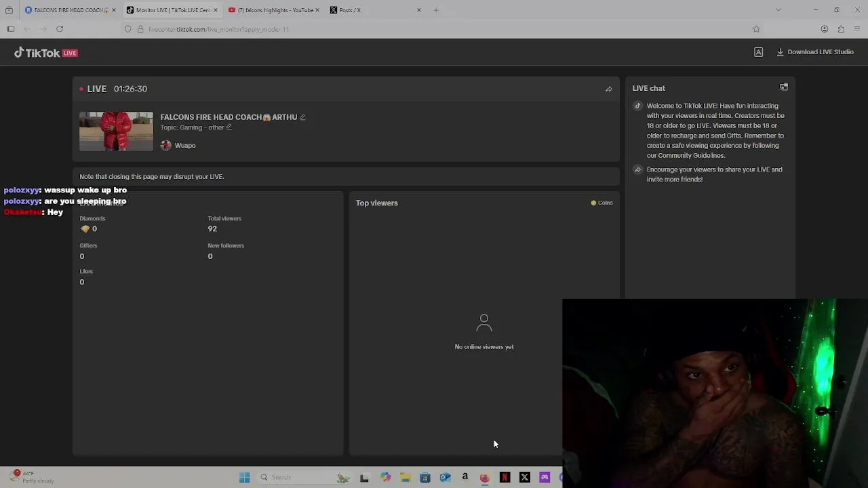
Task: Open Microsoft Store from taskbar
Action: (425, 477)
